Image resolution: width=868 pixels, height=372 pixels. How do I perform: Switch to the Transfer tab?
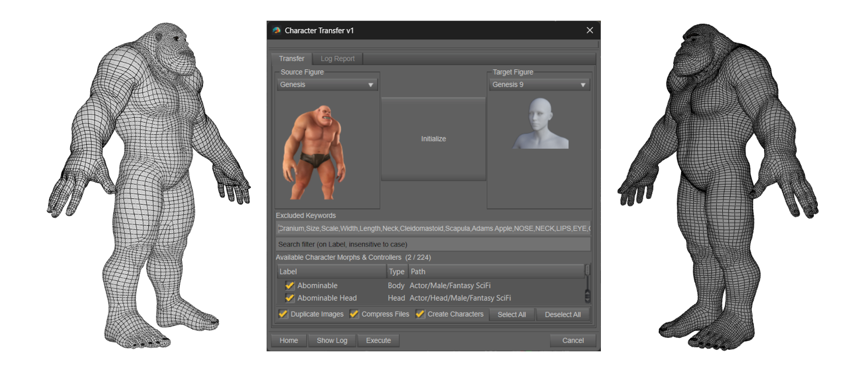coord(291,58)
